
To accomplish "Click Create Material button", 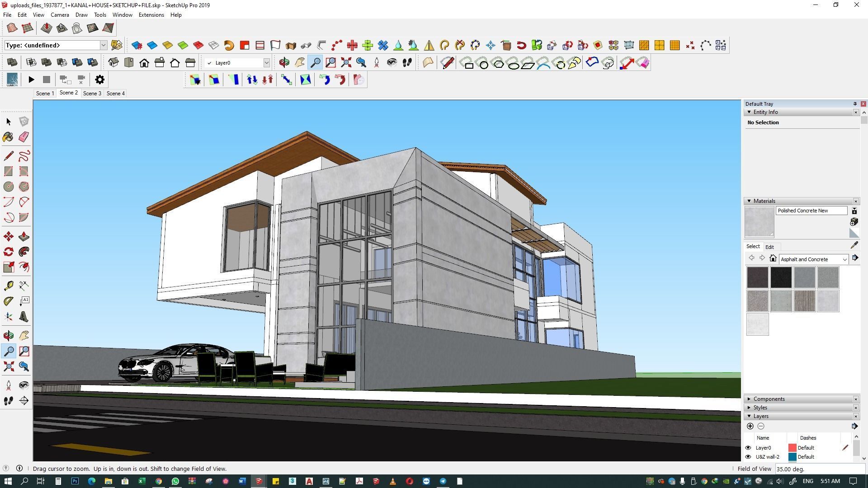I will pyautogui.click(x=854, y=222).
